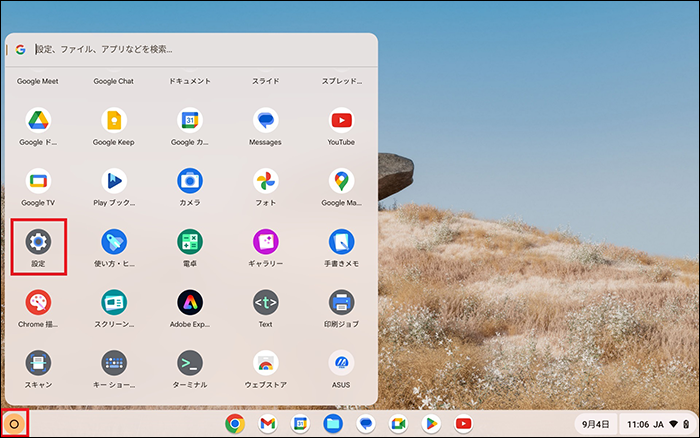This screenshot has height=438, width=700.
Task: Open Chrome browser from the shelf
Action: [x=235, y=424]
